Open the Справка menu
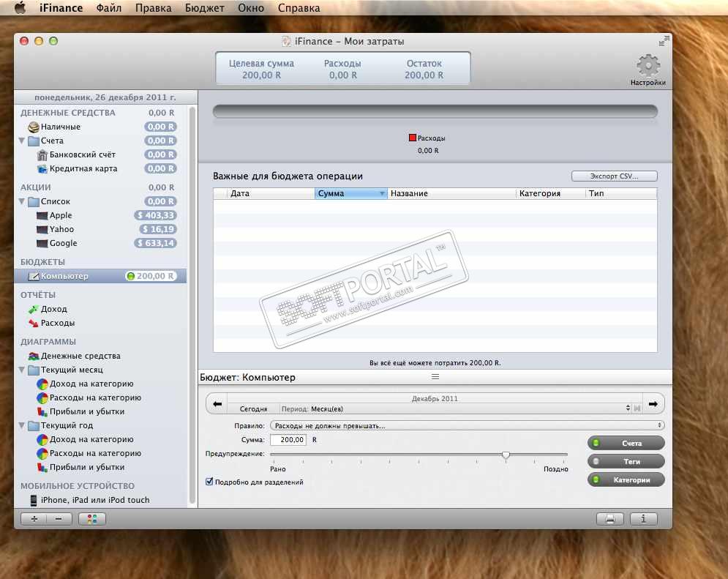Image resolution: width=728 pixels, height=579 pixels. (x=299, y=8)
